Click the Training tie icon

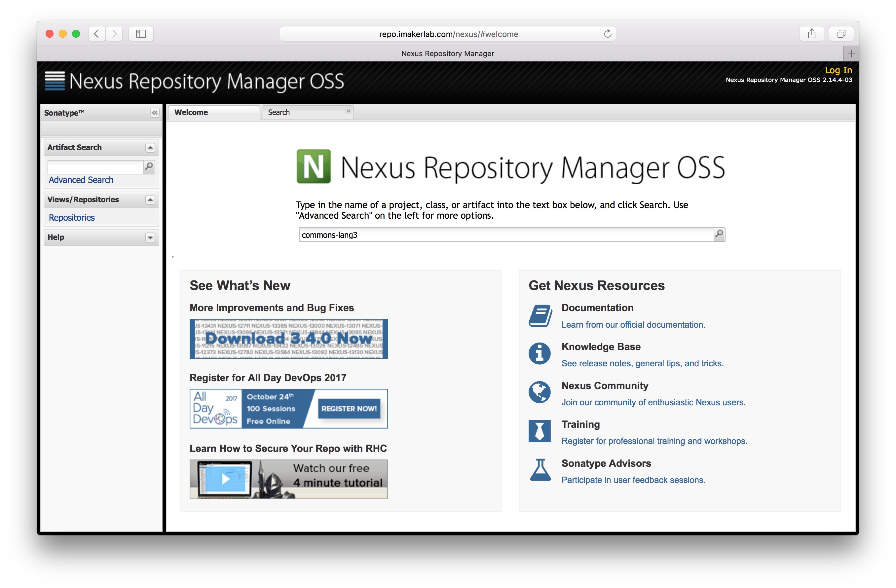539,431
